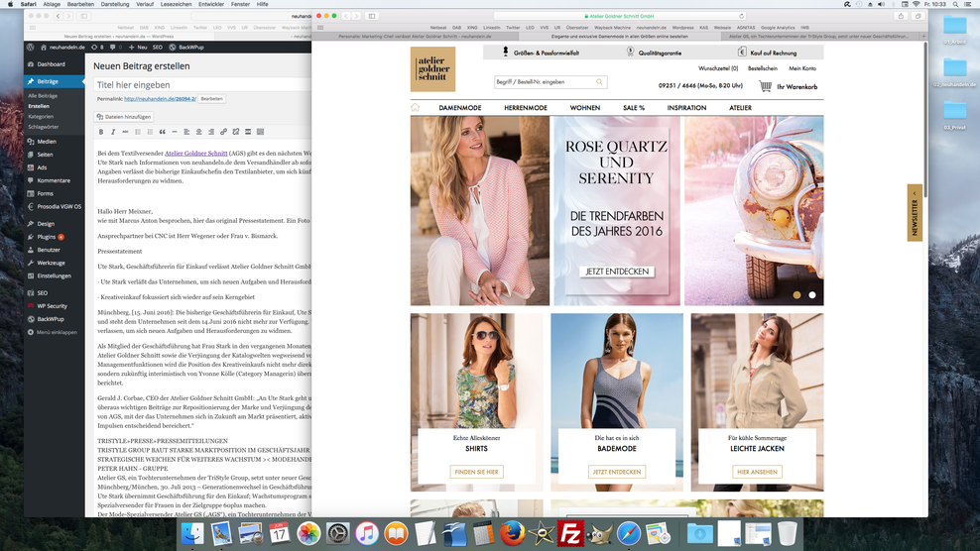Open the Atelier Goldner Schnitt link in post
The image size is (980, 551).
pos(195,153)
